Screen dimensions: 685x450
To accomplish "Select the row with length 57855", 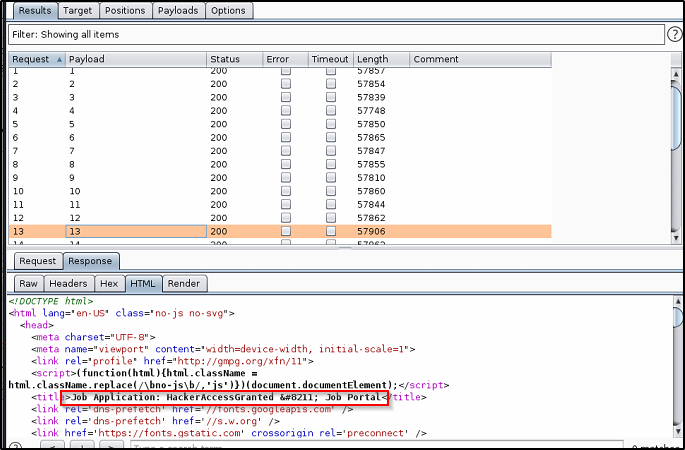I will tap(280, 164).
